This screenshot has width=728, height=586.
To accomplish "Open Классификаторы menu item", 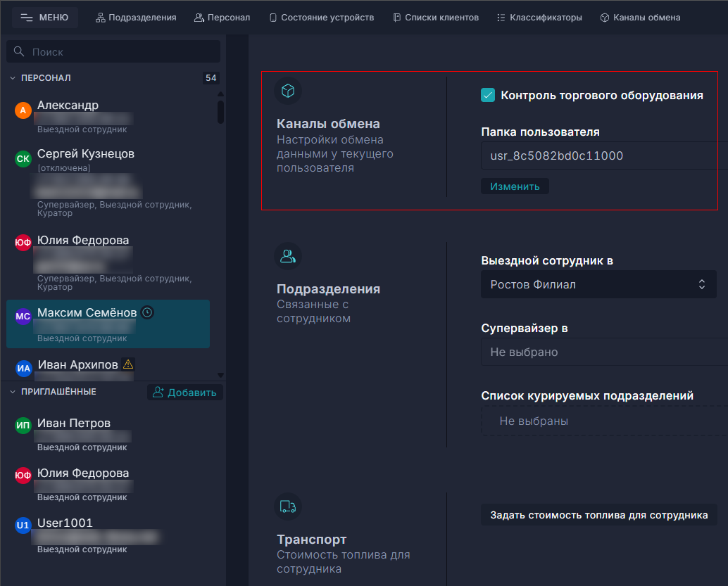I will tap(539, 18).
